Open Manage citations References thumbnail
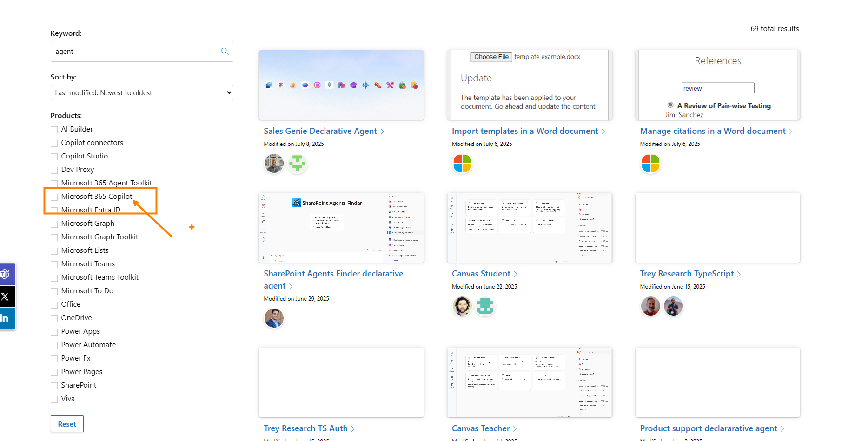This screenshot has height=441, width=868. [x=718, y=85]
